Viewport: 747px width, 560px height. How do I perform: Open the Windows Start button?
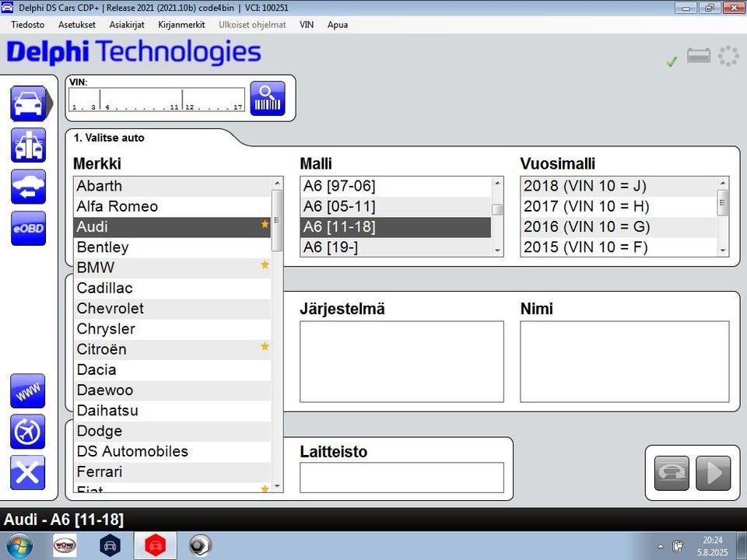[19, 546]
